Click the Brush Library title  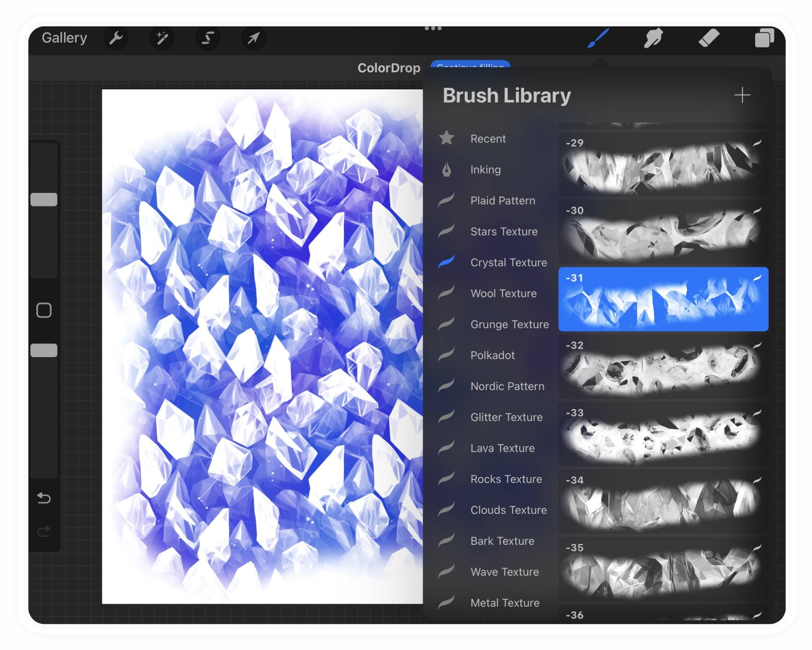coord(507,95)
